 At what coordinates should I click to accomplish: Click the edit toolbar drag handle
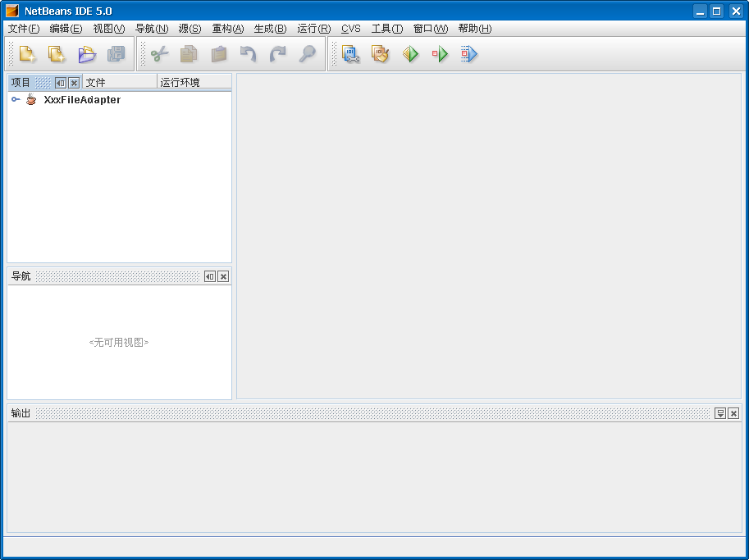(x=143, y=54)
